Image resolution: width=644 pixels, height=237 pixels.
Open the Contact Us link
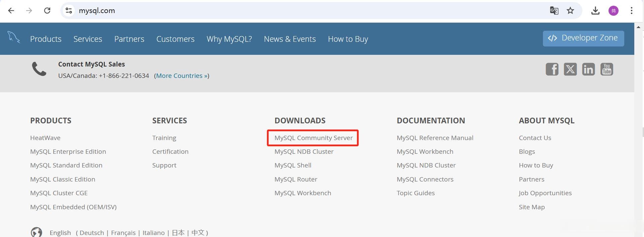(535, 138)
